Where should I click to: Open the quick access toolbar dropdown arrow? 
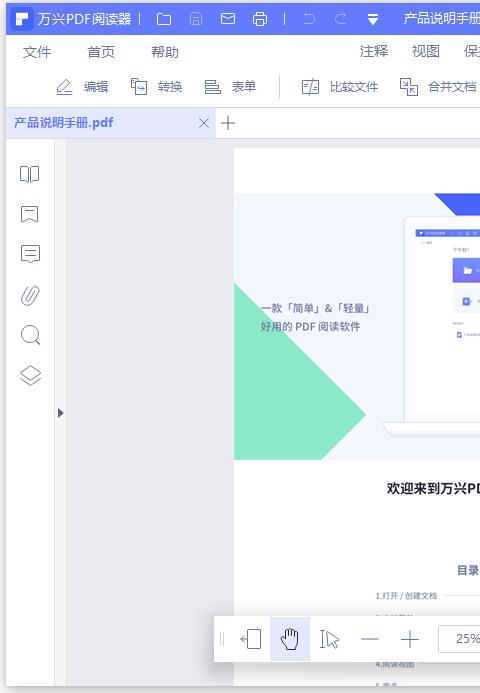373,19
